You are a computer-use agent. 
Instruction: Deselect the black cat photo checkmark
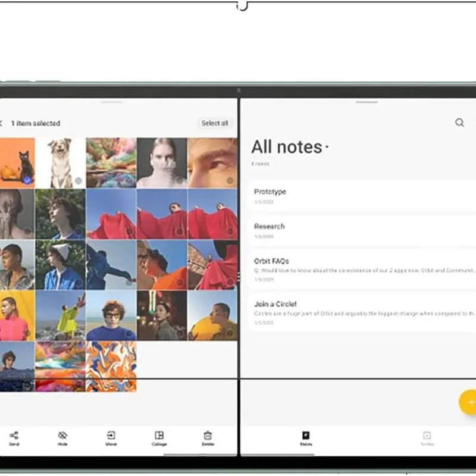27,179
